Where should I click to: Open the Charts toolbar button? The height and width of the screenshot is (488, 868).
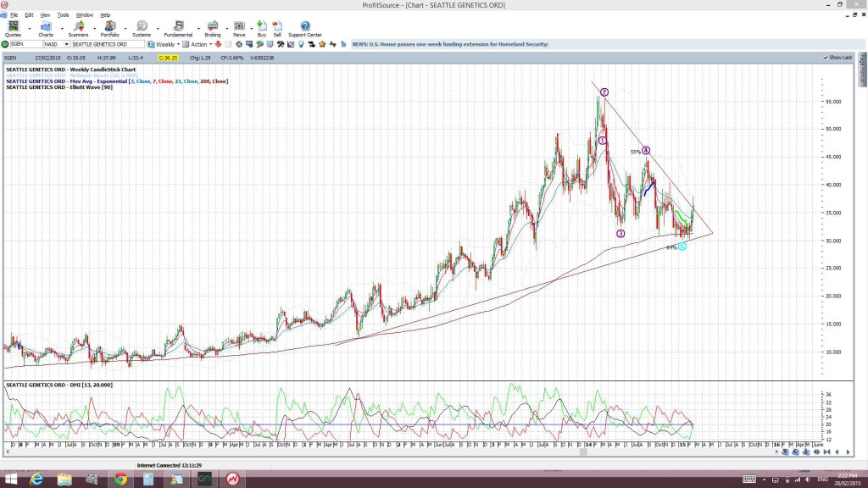(46, 29)
